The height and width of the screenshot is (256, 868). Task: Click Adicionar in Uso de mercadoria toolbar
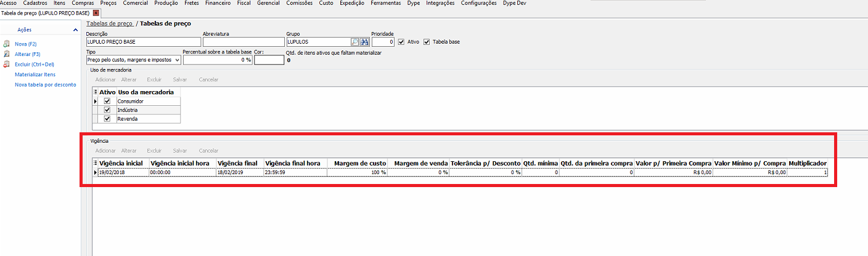tap(105, 79)
